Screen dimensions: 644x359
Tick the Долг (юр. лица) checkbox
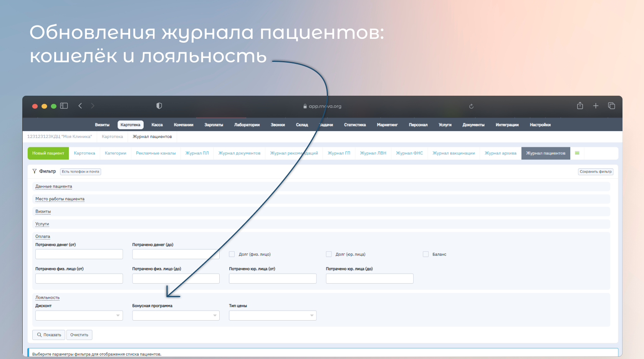(x=329, y=254)
